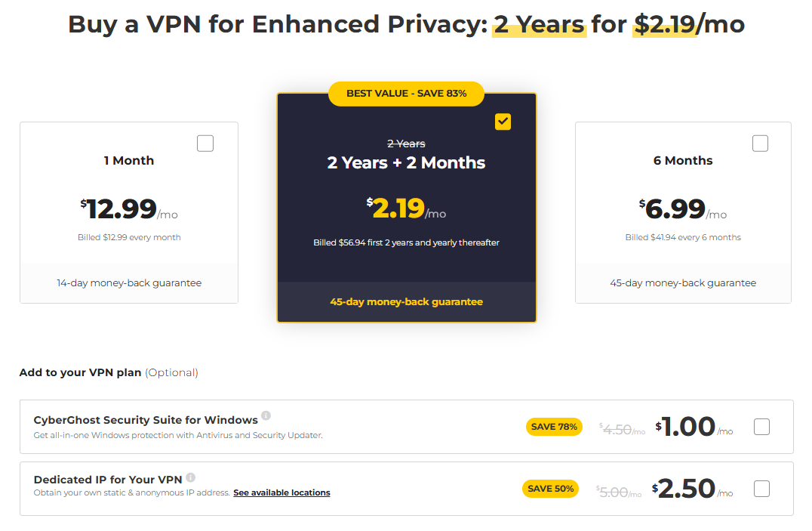Click the yellow 45-day money-back guarantee text
812x531 pixels.
tap(406, 301)
